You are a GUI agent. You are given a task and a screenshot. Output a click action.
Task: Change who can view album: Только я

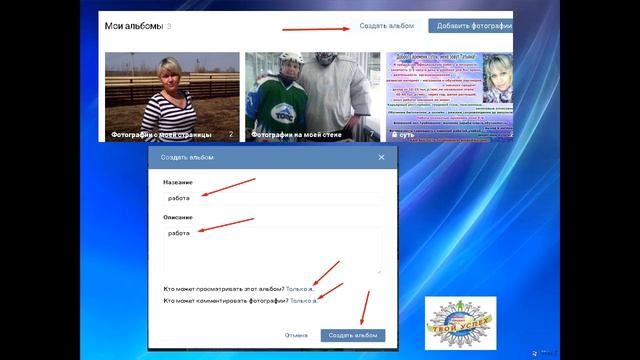300,289
